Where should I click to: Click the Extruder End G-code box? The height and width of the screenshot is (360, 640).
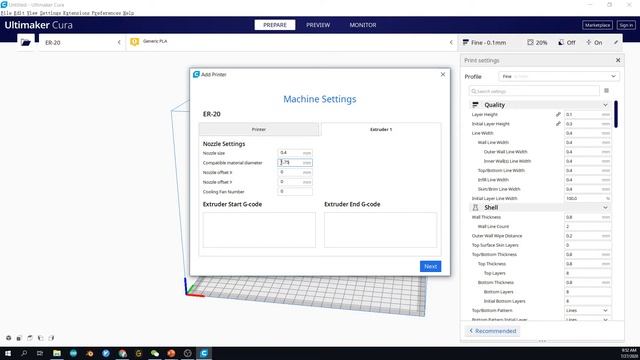380,230
